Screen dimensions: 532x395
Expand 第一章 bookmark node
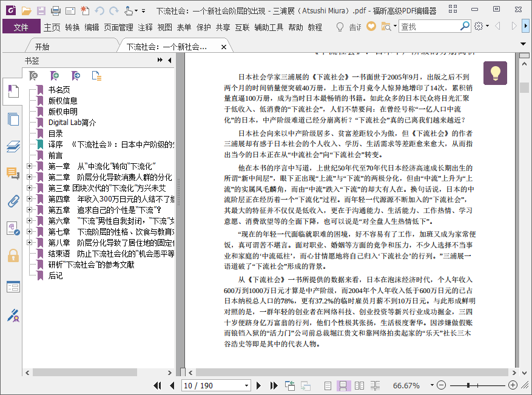[30, 166]
